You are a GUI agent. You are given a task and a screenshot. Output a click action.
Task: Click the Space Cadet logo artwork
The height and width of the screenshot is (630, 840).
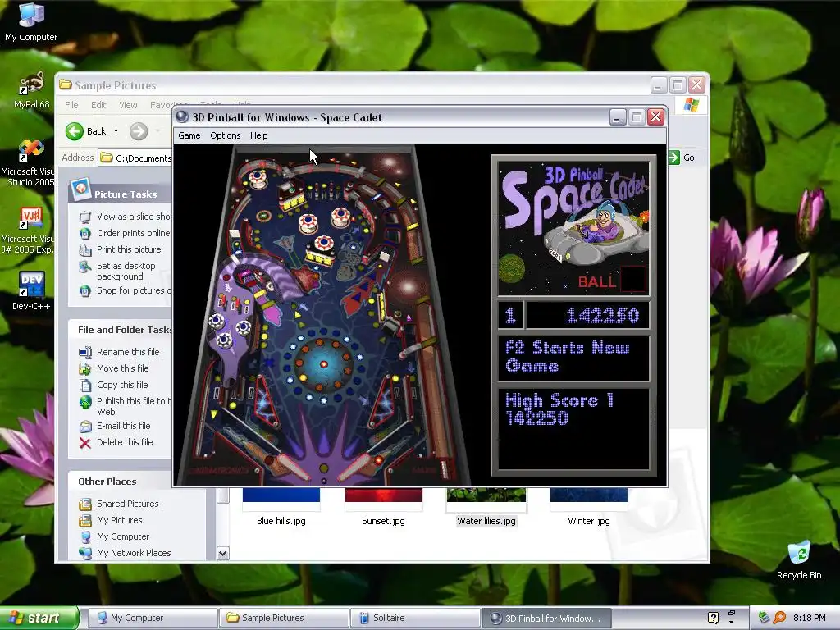(573, 228)
